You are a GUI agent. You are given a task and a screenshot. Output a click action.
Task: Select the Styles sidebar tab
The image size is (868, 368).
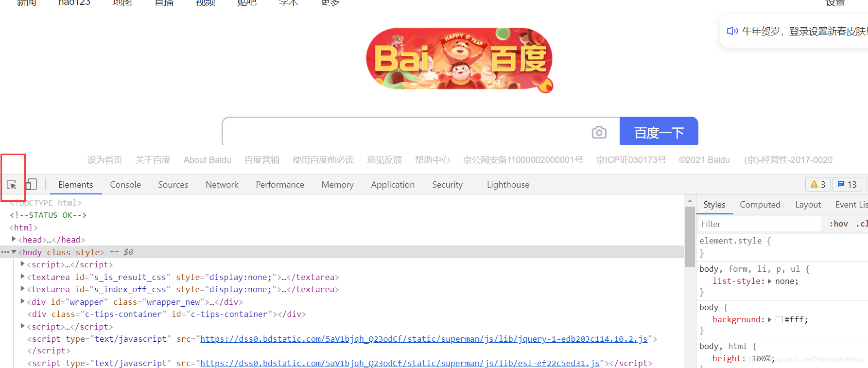pyautogui.click(x=714, y=205)
